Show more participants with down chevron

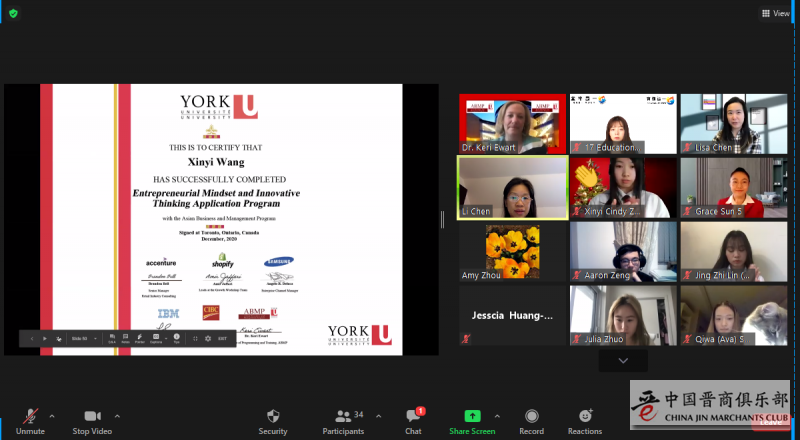coord(623,360)
